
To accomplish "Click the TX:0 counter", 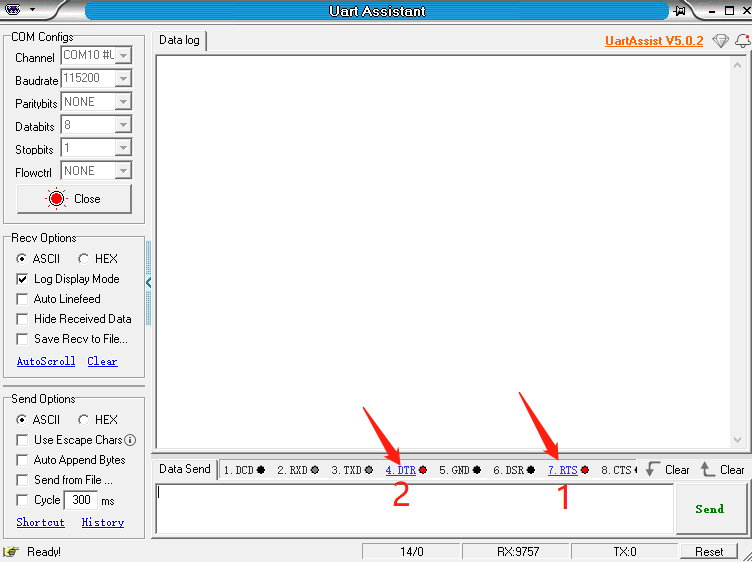I will pos(624,551).
